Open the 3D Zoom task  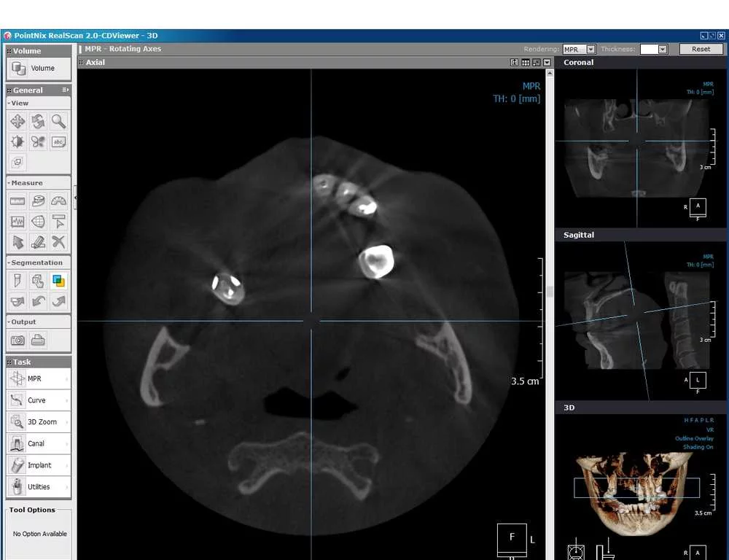pos(39,422)
